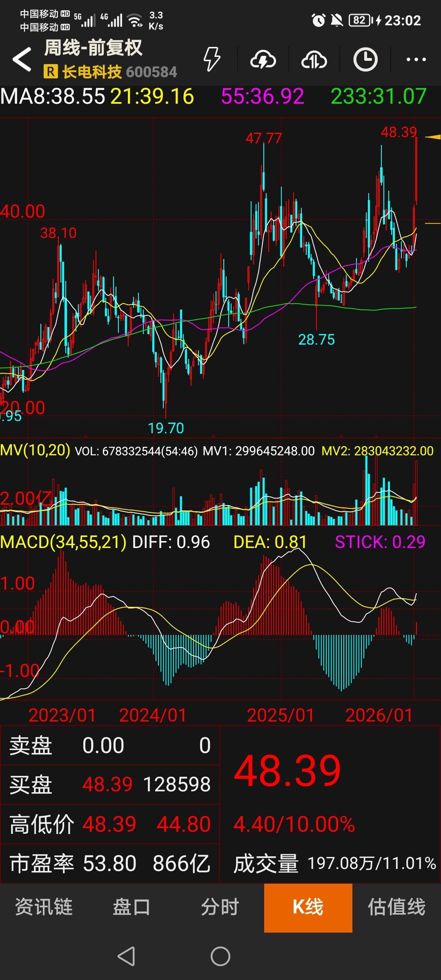This screenshot has height=980, width=441.
Task: Tap the 47.77 peak label on chart
Action: tap(264, 138)
